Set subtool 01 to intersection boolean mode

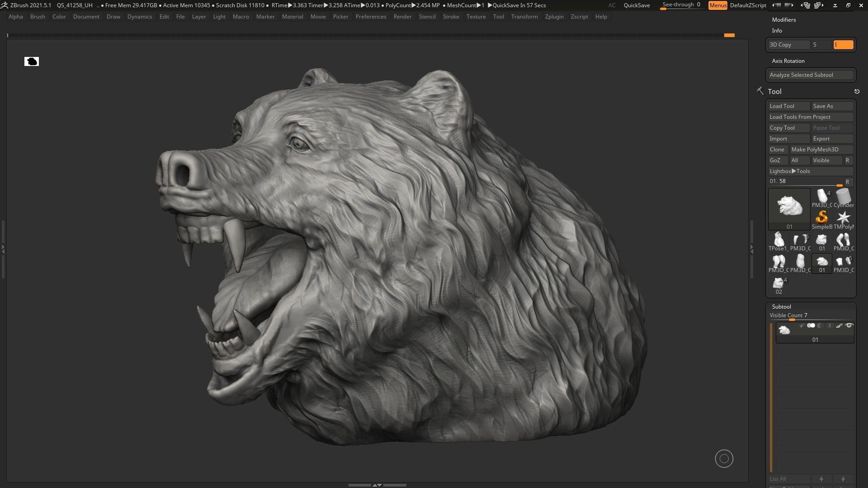point(830,326)
